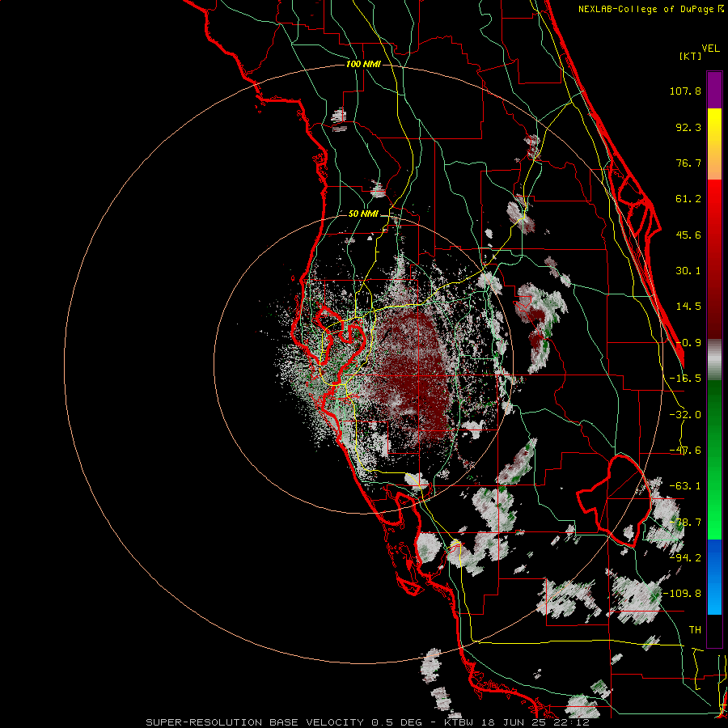Select the -109.8 velocity scale value
Screen dimensions: 728x728
tap(682, 594)
